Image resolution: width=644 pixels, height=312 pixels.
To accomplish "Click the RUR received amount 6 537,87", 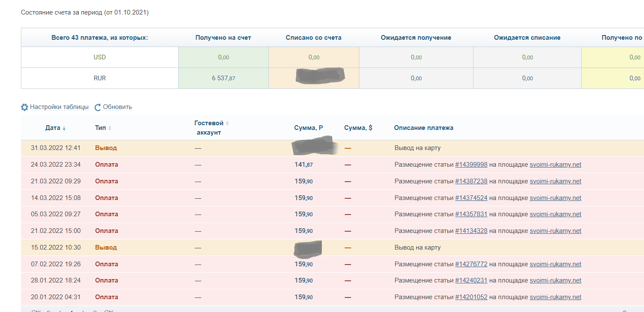I will click(x=223, y=78).
